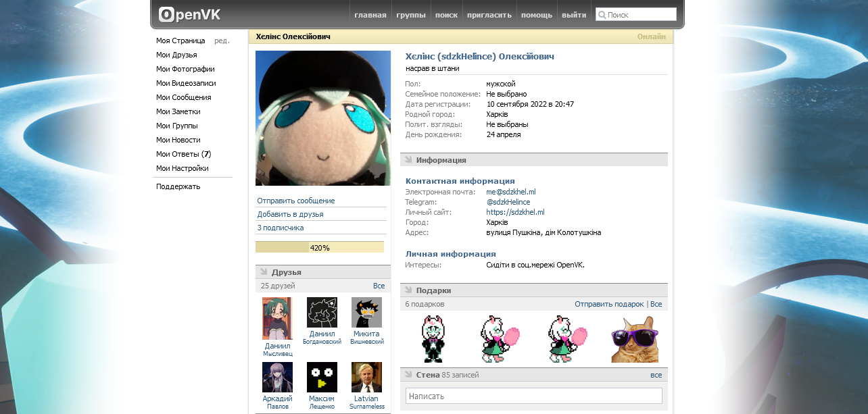Collapse the Подарки section arrow
Screen dimensions: 868x414
[x=408, y=290]
